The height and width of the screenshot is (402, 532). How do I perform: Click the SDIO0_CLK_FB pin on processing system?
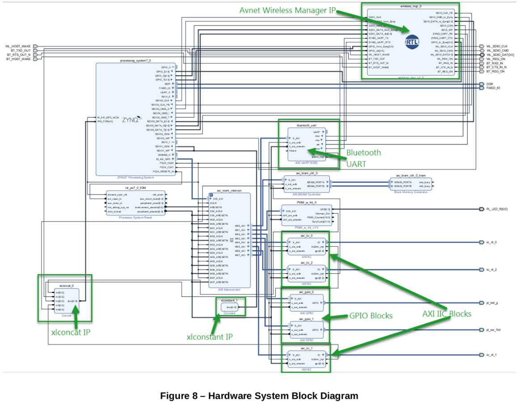161,105
